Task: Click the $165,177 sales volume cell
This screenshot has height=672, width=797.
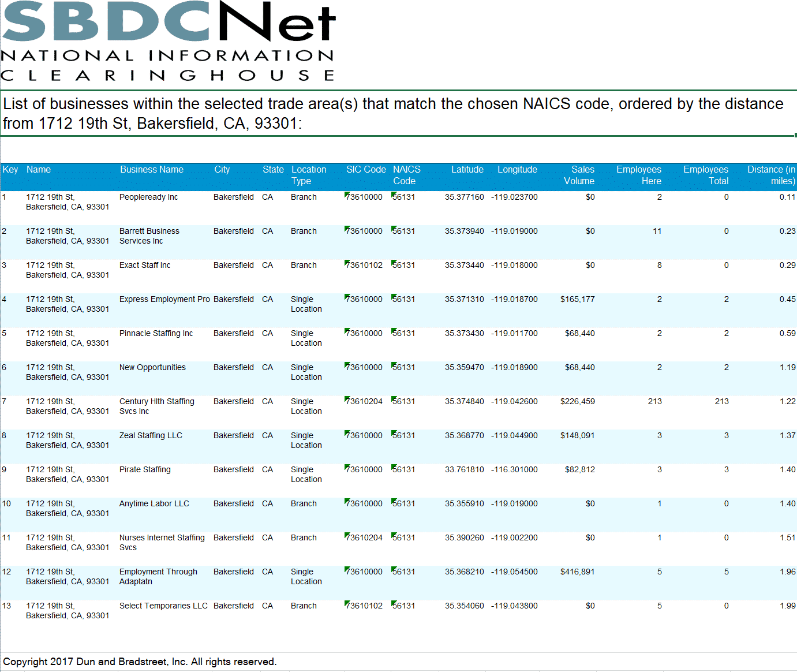Action: (x=578, y=300)
